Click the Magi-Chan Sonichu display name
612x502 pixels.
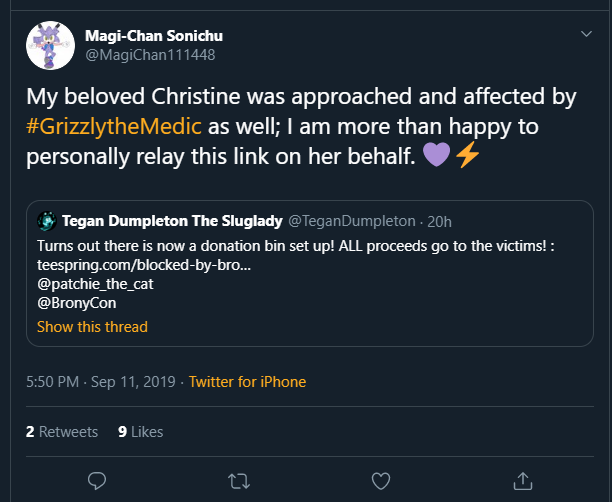point(154,36)
